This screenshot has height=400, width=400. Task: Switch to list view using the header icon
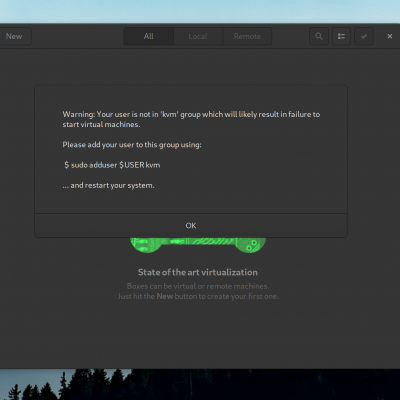(x=341, y=36)
